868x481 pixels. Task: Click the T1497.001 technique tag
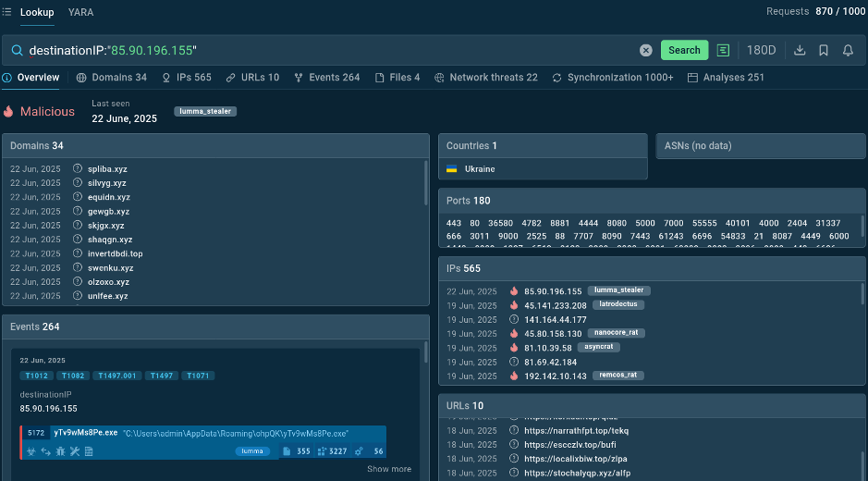point(117,376)
